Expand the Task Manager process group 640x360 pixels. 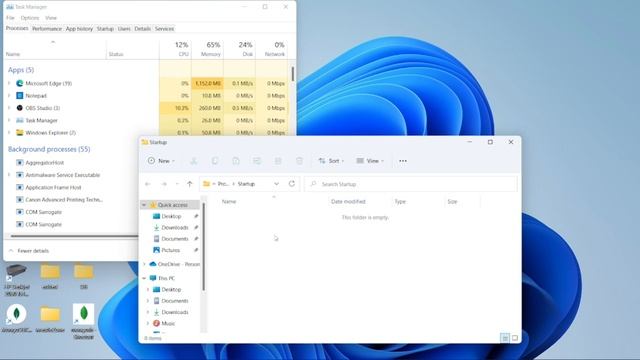(x=9, y=120)
